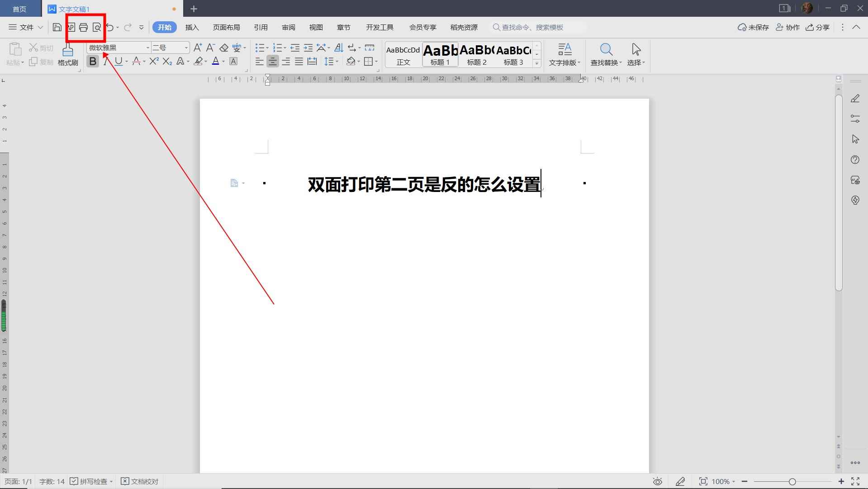
Task: Switch to the 插入 ribbon tab
Action: pyautogui.click(x=192, y=27)
